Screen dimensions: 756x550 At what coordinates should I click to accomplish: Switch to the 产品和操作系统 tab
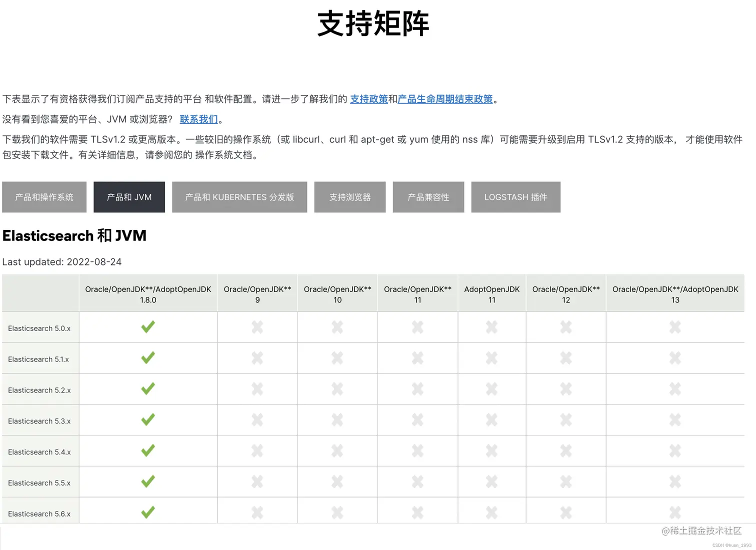coord(44,197)
